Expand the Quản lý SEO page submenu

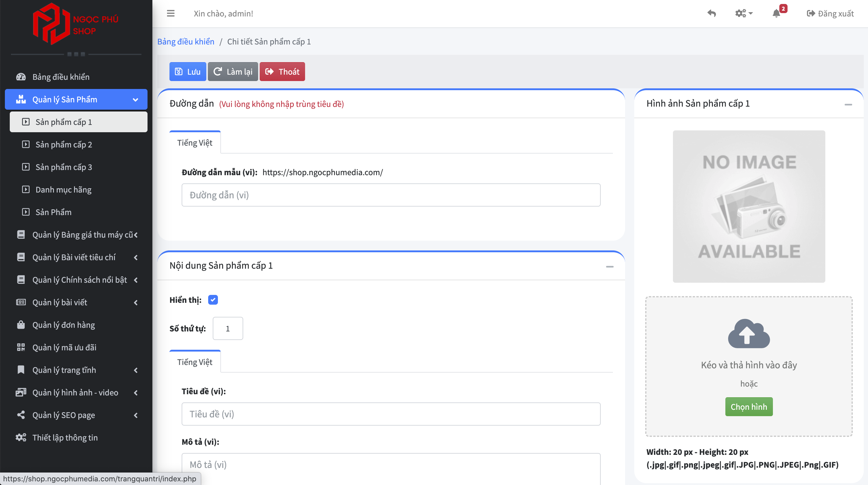coord(136,415)
